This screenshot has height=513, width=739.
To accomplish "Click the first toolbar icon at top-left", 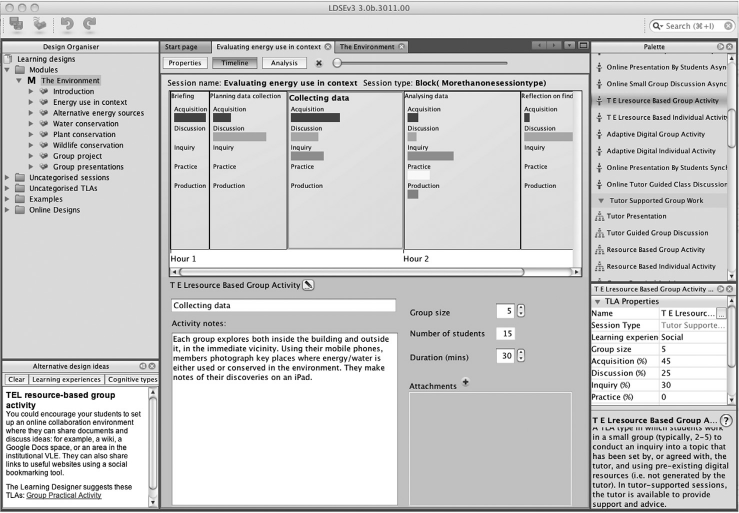I will point(16,20).
